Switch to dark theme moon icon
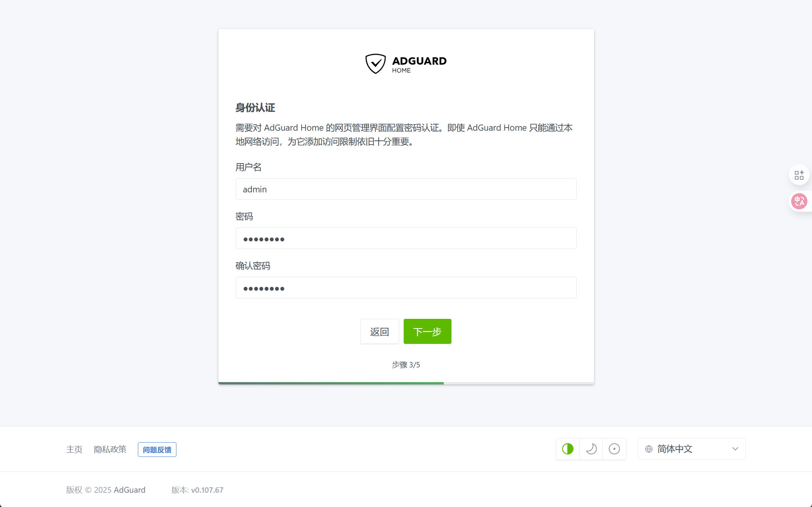Image resolution: width=812 pixels, height=507 pixels. (x=591, y=449)
